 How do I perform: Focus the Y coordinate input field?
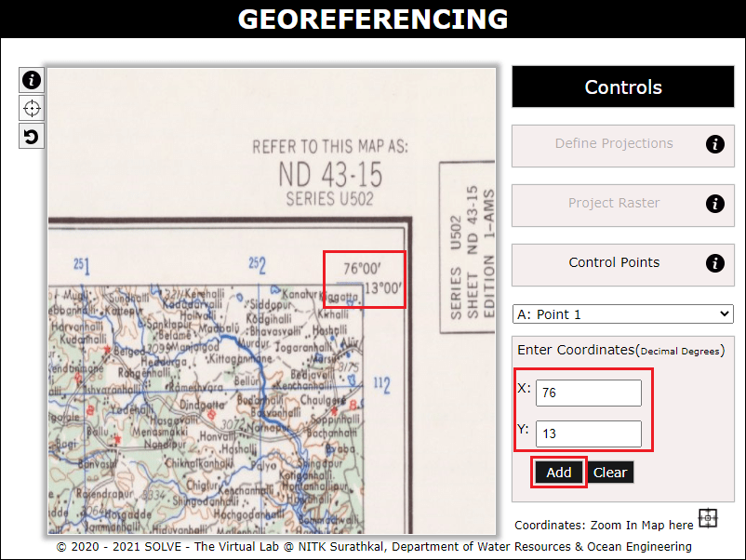(x=589, y=433)
